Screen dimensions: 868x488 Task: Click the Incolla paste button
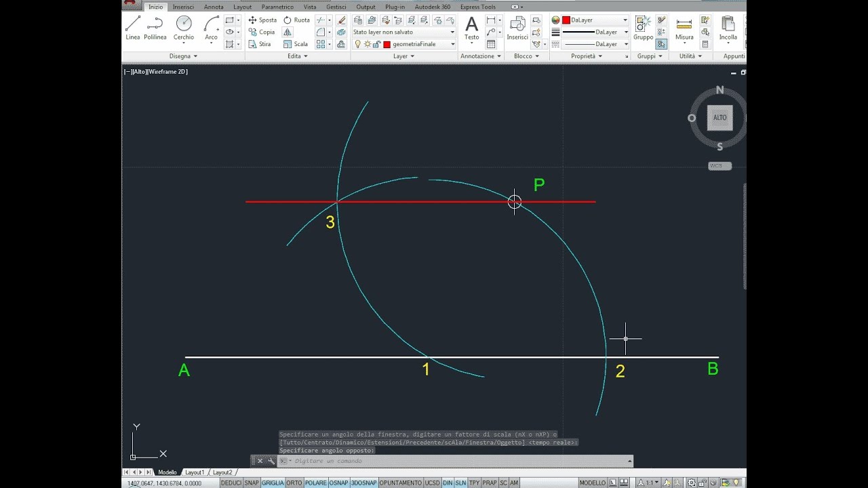coord(728,28)
